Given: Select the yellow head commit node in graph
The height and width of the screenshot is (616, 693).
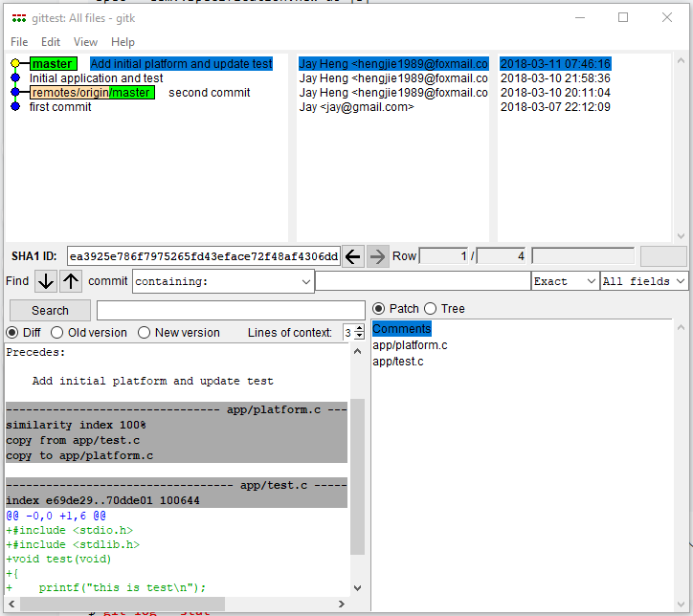Looking at the screenshot, I should (15, 63).
